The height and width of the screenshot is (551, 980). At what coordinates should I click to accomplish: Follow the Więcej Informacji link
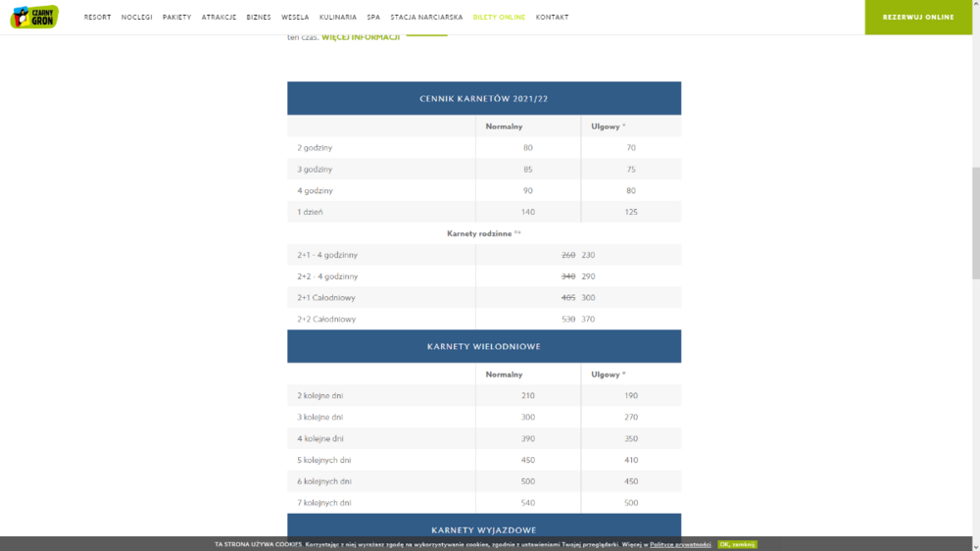pyautogui.click(x=361, y=37)
